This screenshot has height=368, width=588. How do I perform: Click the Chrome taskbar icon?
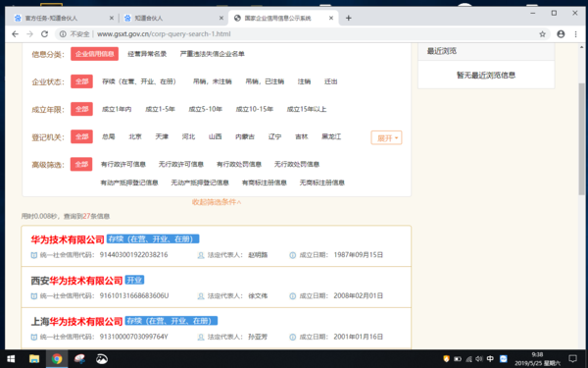click(x=57, y=359)
